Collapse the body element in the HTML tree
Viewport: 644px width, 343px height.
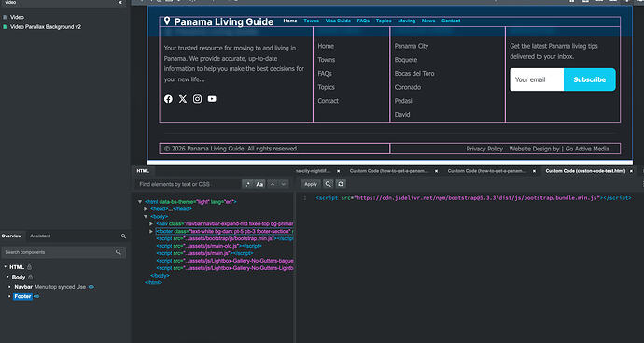pos(146,217)
